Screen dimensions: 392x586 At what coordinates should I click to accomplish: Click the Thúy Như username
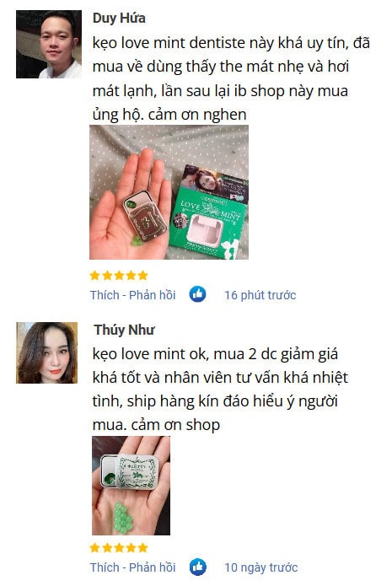124,330
